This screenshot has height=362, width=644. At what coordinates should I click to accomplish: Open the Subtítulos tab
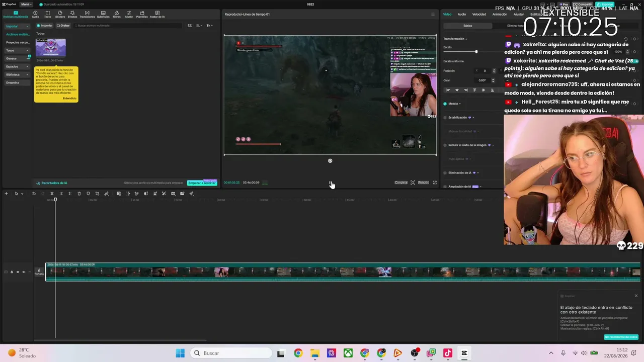click(x=103, y=15)
